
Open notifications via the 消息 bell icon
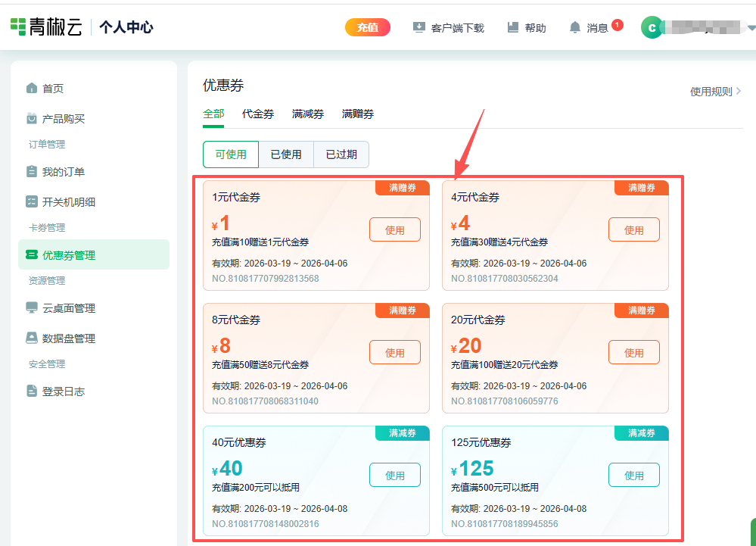pos(575,28)
